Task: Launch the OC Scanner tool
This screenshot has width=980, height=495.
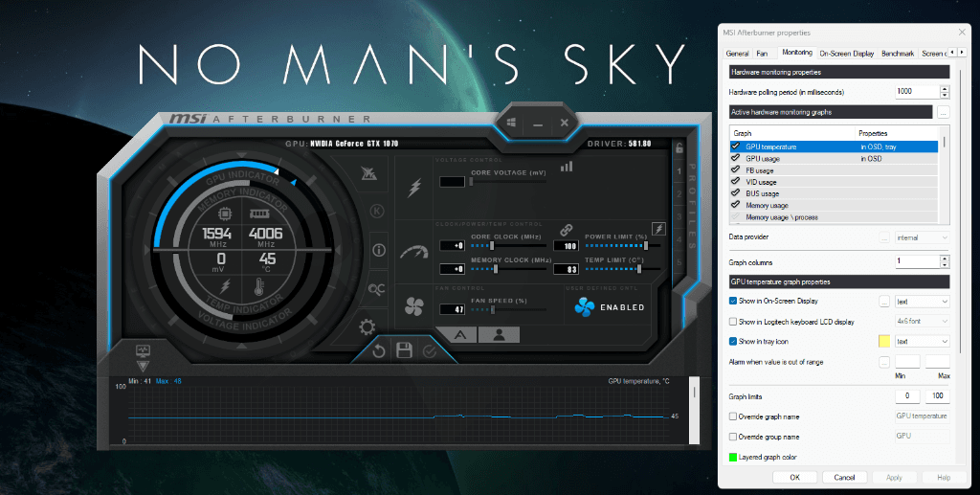Action: tap(377, 288)
